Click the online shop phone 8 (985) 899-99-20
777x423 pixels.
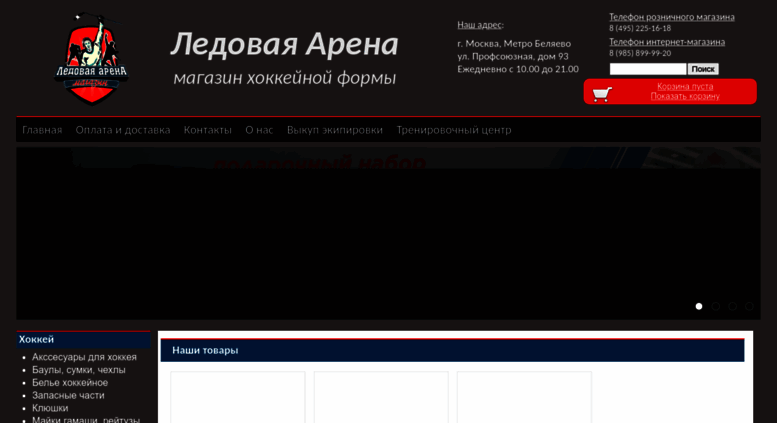pyautogui.click(x=640, y=53)
